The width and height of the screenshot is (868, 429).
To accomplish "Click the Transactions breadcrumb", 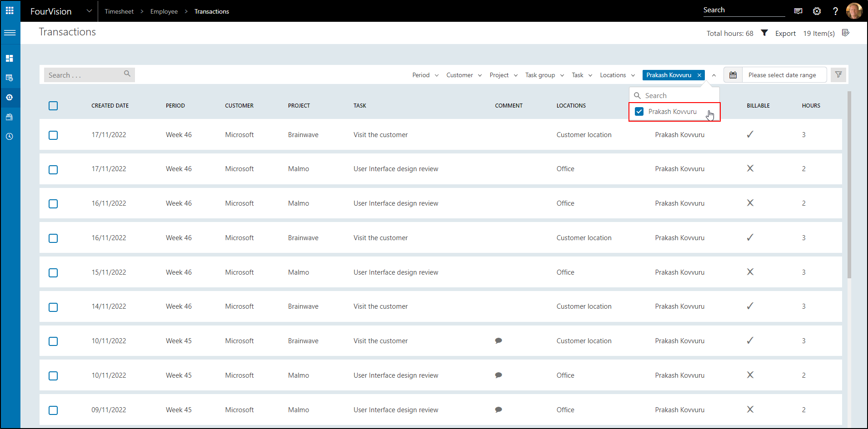I will tap(212, 11).
